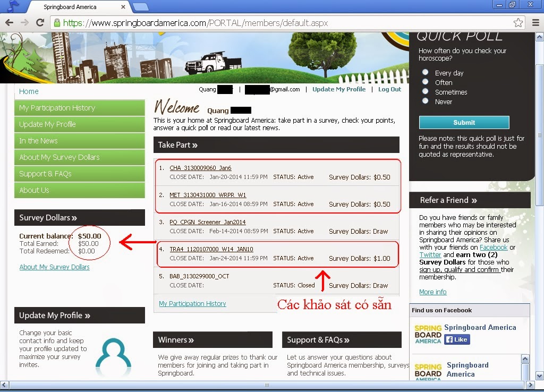
Task: Reload the page with the refresh icon
Action: click(40, 23)
